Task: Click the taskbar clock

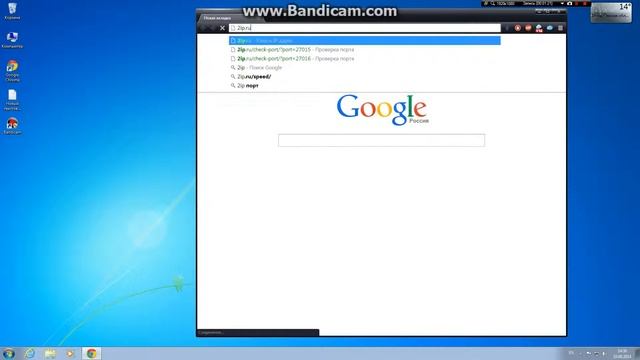Action: (622, 353)
